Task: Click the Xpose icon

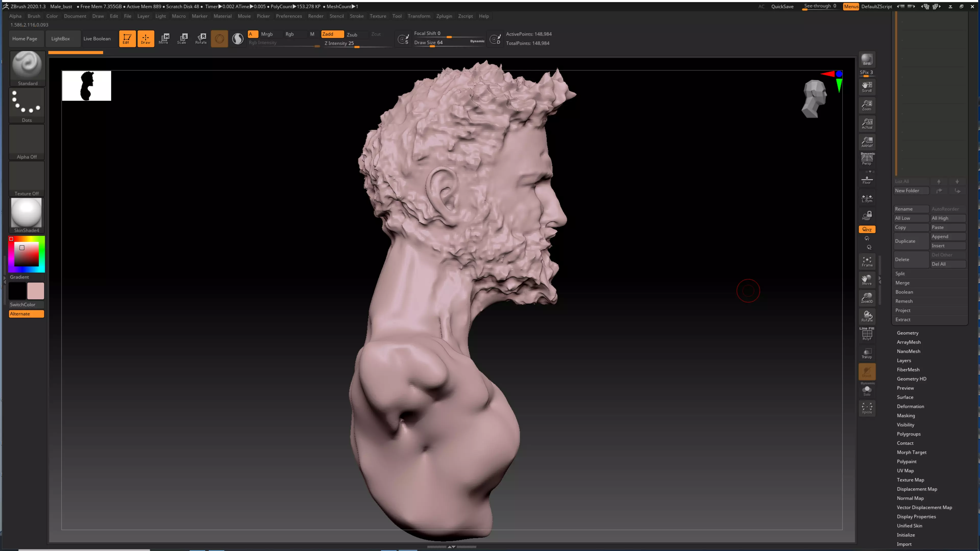Action: tap(867, 408)
